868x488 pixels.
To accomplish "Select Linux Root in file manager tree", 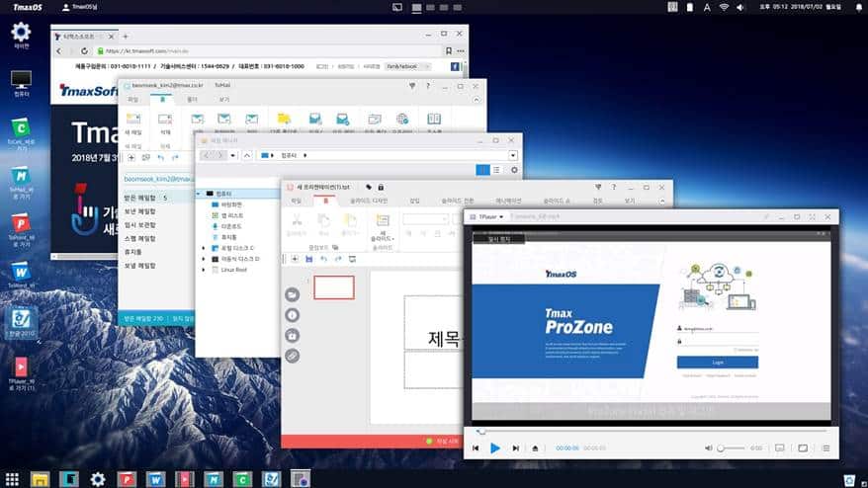I will tap(234, 269).
